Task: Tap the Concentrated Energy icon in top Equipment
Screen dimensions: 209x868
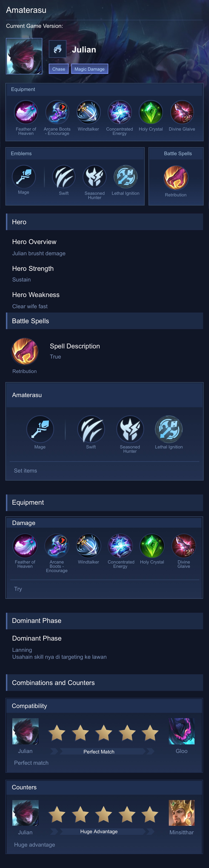Action: click(120, 112)
